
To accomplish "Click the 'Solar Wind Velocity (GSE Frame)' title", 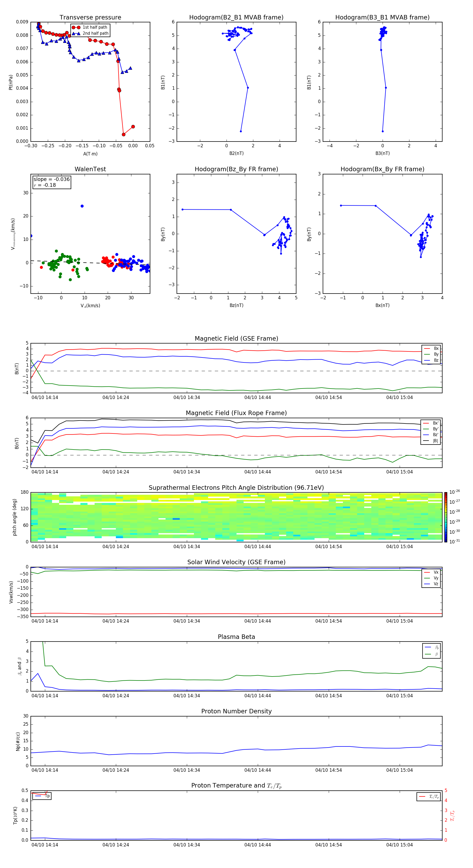I will tap(236, 562).
